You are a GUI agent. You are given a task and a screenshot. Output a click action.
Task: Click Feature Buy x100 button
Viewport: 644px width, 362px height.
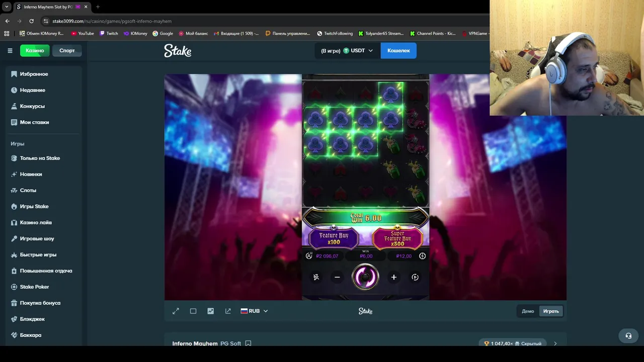point(334,238)
